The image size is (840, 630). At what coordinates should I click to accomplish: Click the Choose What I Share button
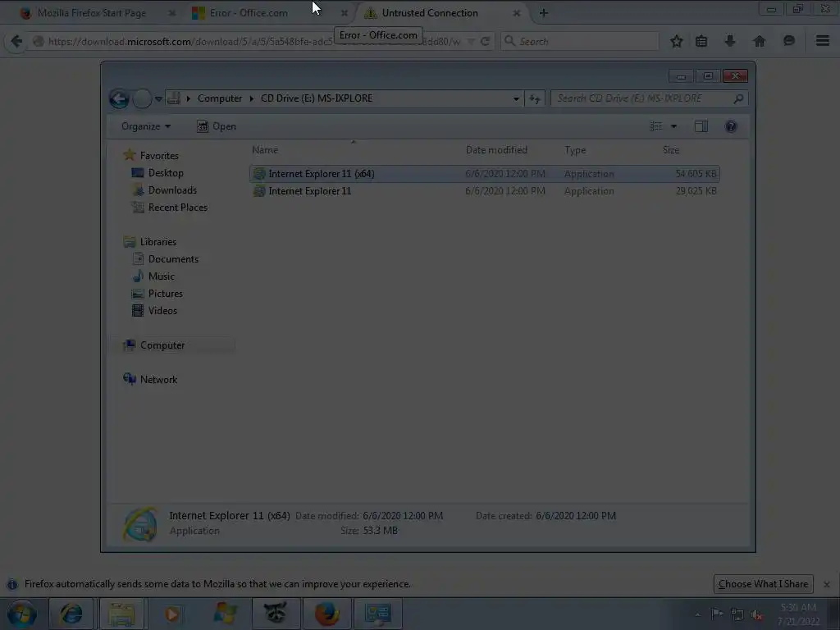[x=764, y=584]
